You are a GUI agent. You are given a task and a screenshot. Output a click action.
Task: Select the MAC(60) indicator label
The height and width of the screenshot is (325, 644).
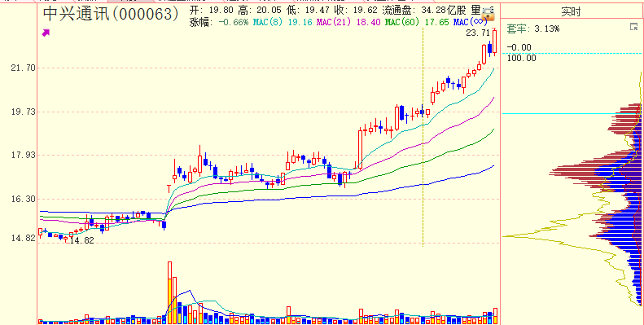point(402,22)
